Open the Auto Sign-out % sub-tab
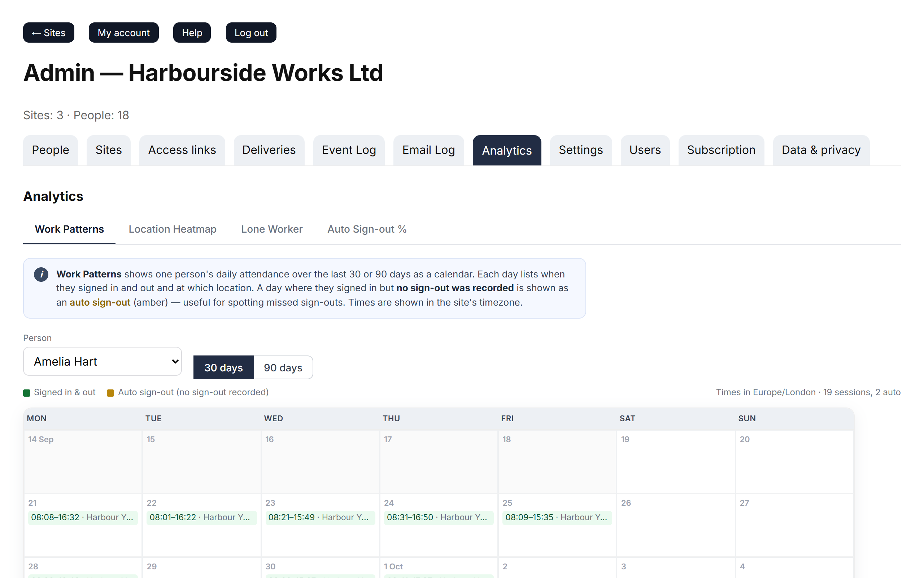 367,229
